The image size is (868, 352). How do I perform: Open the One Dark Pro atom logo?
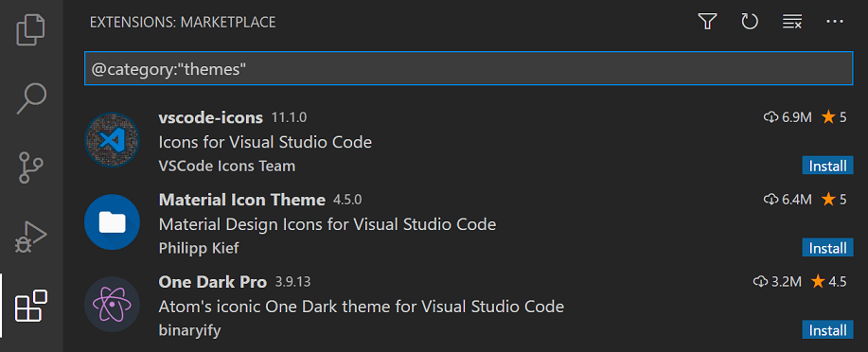tap(112, 304)
